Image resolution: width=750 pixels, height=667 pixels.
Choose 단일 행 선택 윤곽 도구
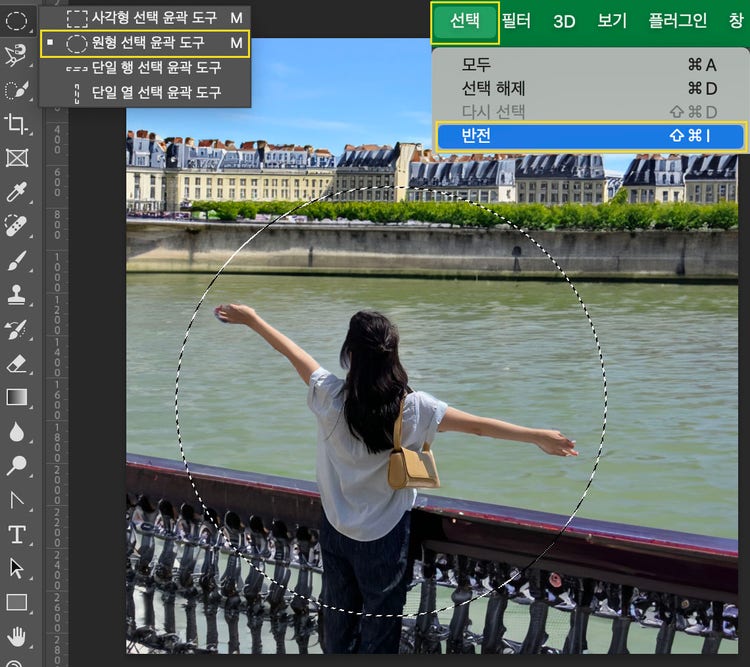(145, 68)
